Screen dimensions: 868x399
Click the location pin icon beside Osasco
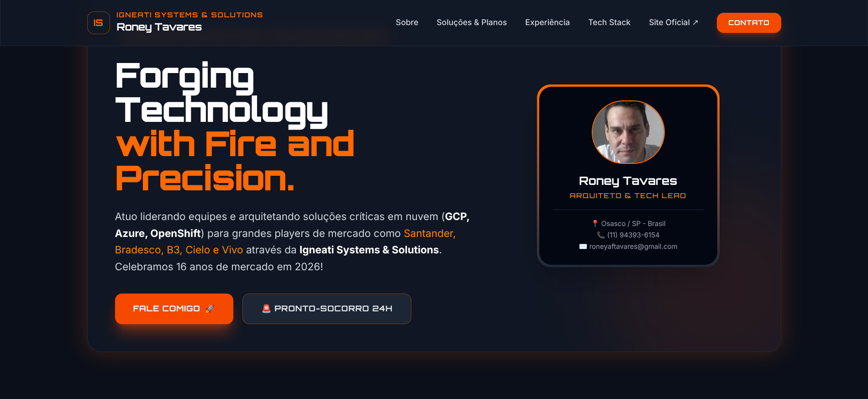coord(595,224)
